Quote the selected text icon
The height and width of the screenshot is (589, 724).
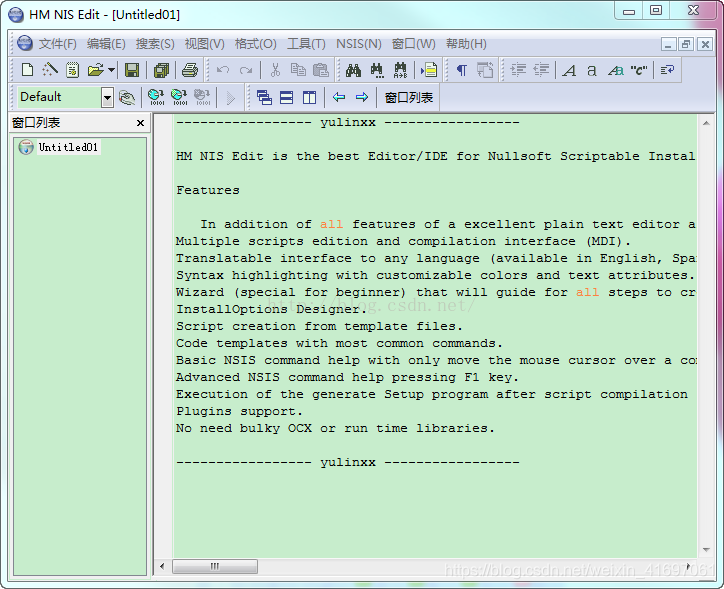pos(639,70)
